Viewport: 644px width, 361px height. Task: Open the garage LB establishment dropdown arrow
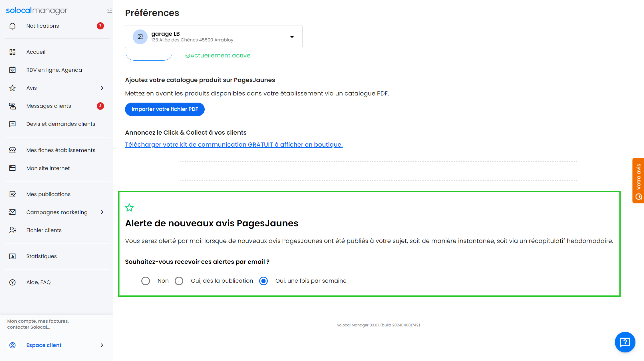[x=292, y=37]
